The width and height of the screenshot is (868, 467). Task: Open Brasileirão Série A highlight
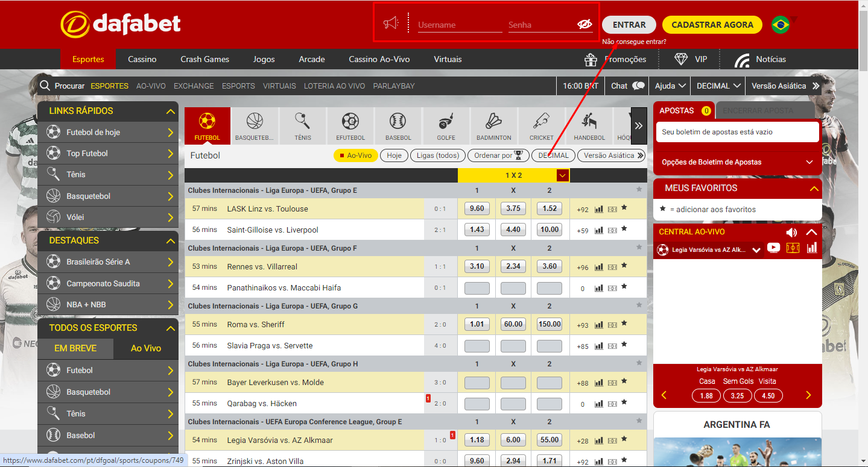click(108, 262)
